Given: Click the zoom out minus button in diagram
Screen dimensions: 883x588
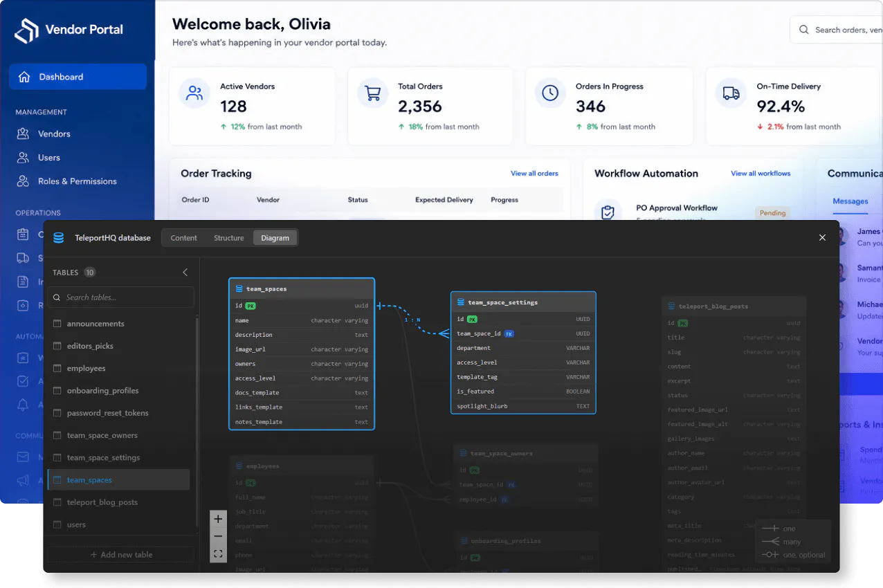Looking at the screenshot, I should click(218, 536).
